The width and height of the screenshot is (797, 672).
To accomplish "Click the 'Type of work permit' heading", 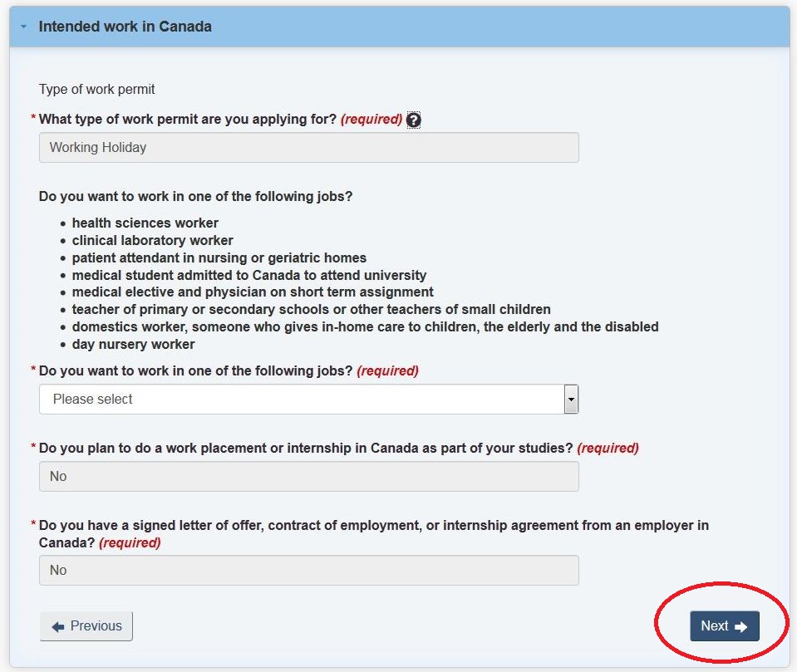I will (96, 90).
